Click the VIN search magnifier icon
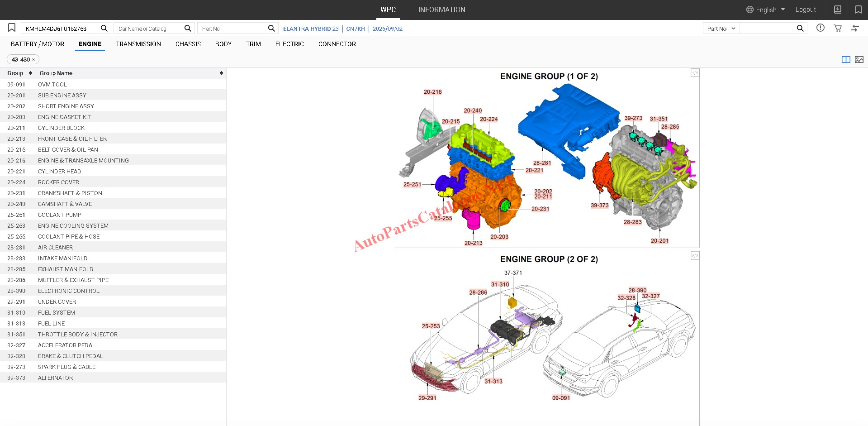 (x=104, y=28)
